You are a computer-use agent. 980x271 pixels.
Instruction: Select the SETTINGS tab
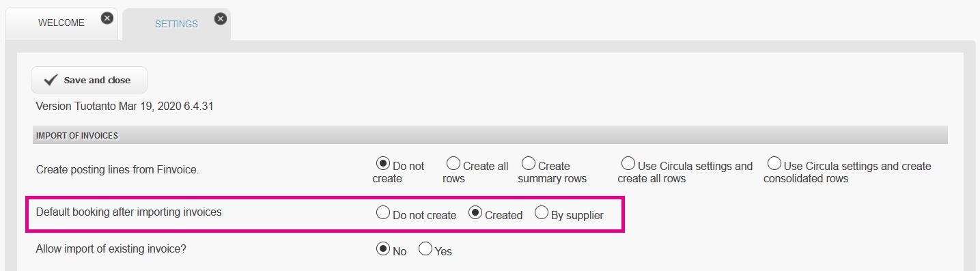176,24
